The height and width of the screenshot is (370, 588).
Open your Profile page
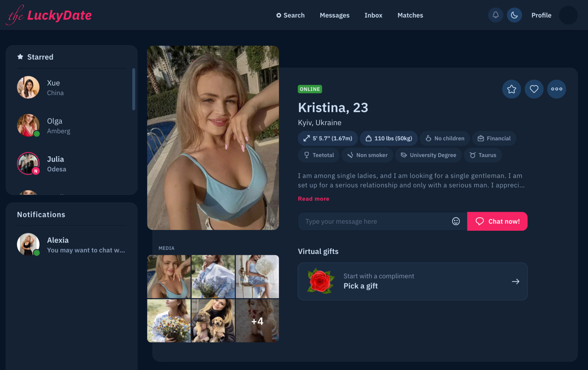point(541,15)
